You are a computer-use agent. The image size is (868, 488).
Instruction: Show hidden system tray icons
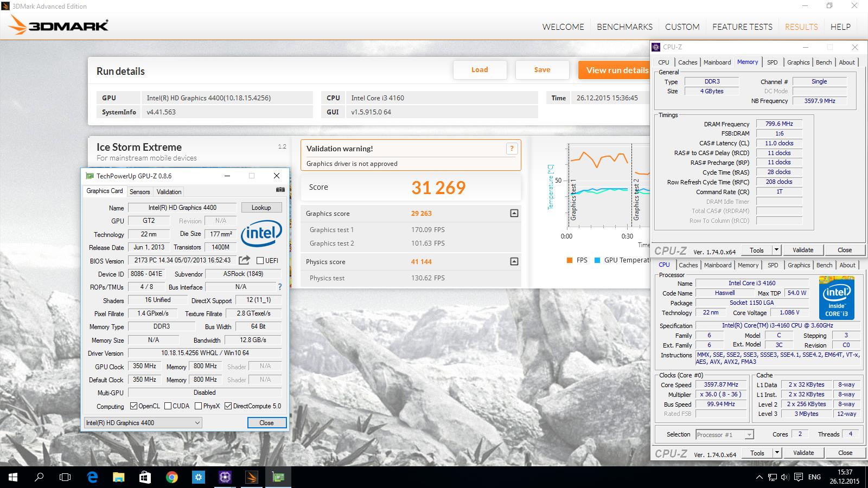click(759, 477)
